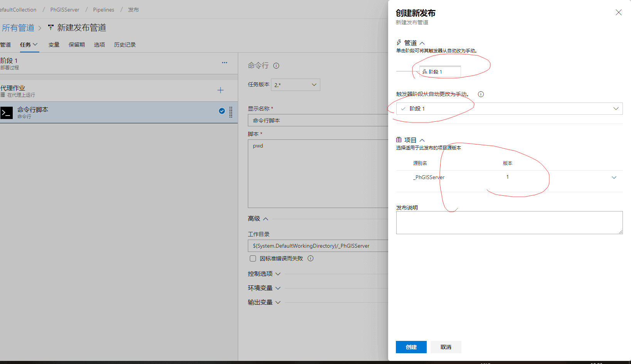Open the _PhGISServer version dropdown arrow
Screen dimensions: 631x364
614,178
